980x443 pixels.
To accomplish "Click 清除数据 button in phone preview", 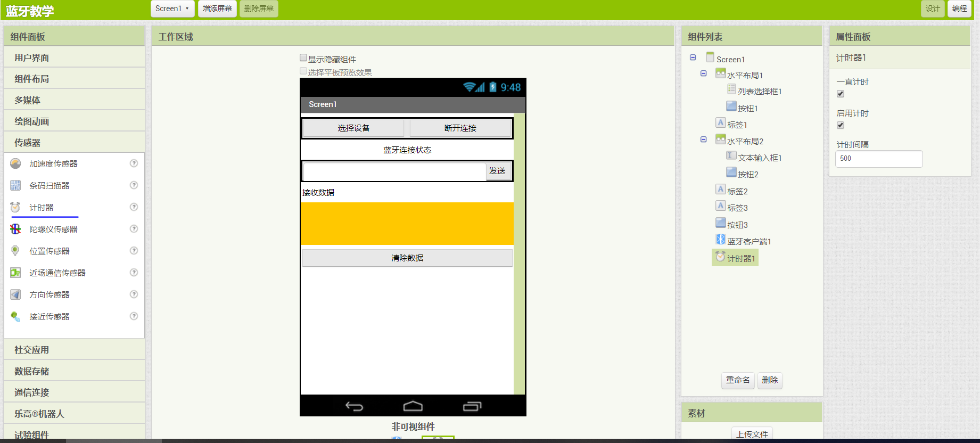I will tap(407, 258).
